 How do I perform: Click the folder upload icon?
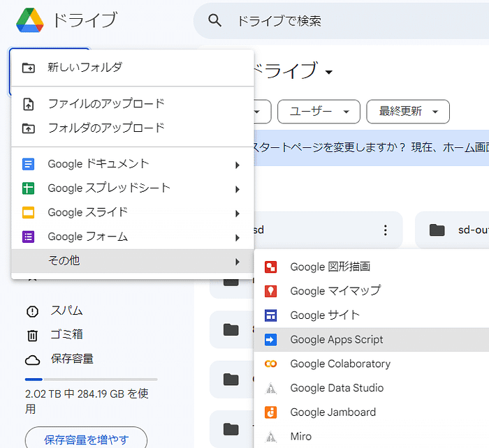(x=29, y=128)
